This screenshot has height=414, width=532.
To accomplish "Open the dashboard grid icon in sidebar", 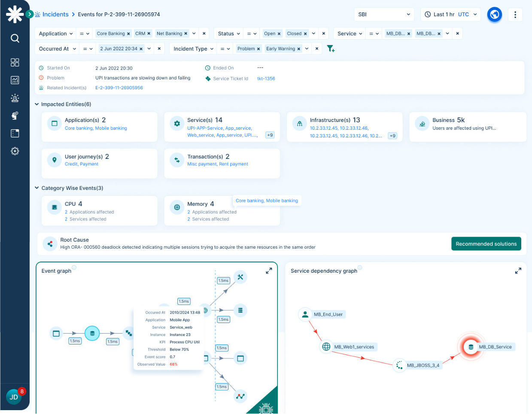I will (15, 63).
